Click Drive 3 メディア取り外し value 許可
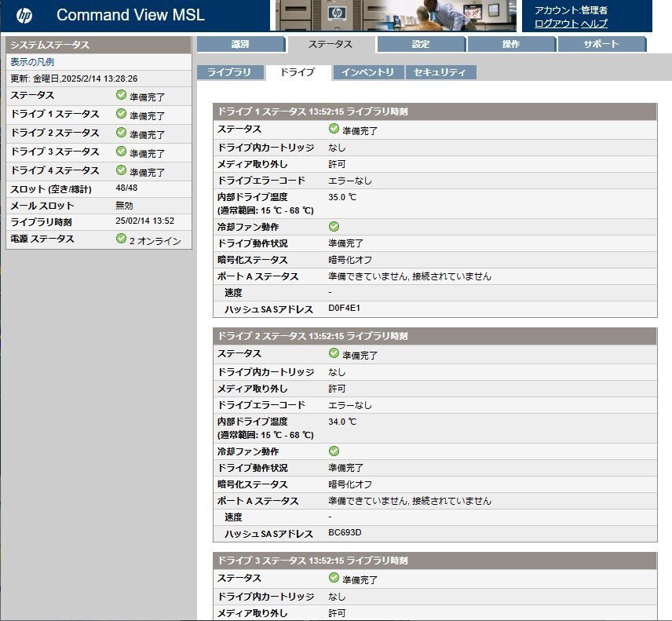 pos(337,613)
